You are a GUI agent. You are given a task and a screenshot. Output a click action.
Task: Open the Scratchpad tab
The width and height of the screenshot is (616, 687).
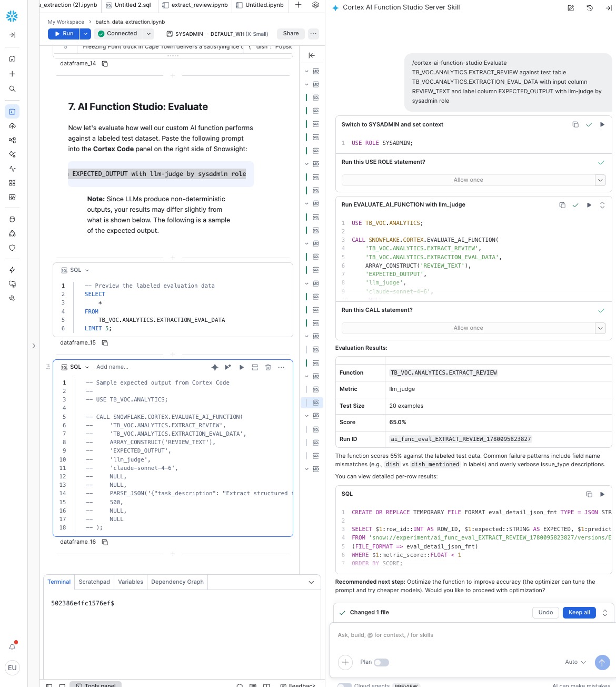(x=94, y=582)
